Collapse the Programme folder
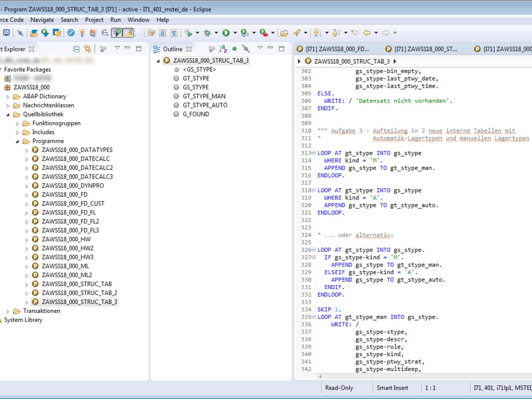The height and width of the screenshot is (399, 532). click(17, 141)
